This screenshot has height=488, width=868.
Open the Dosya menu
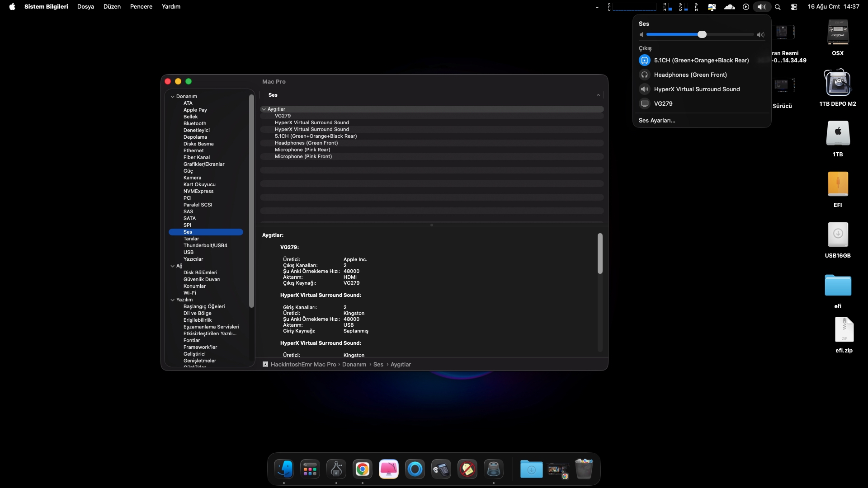coord(85,7)
